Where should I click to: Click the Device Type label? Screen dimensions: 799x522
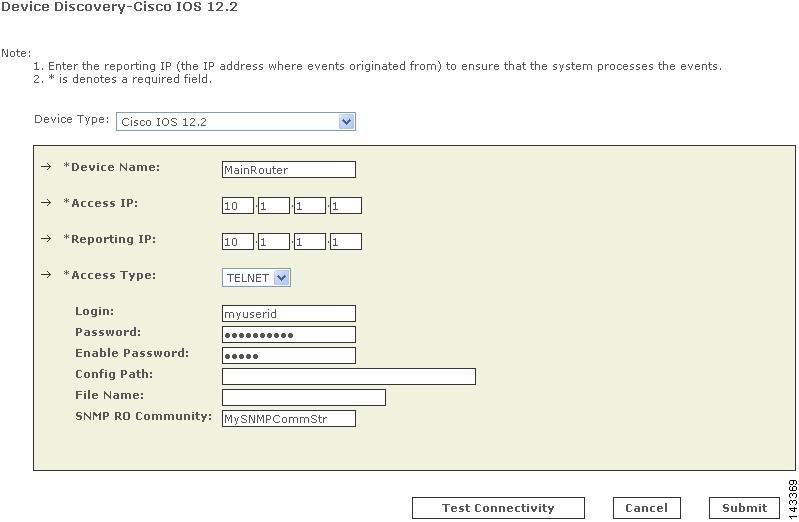point(71,119)
